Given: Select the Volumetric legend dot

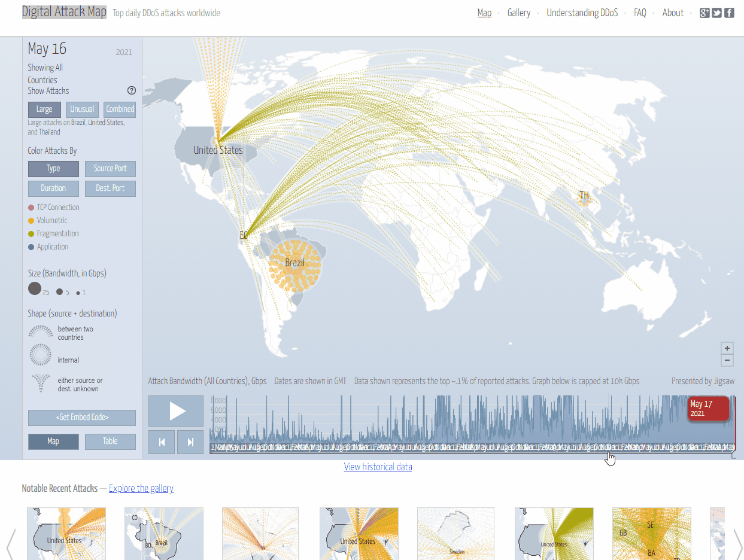Looking at the screenshot, I should [31, 221].
